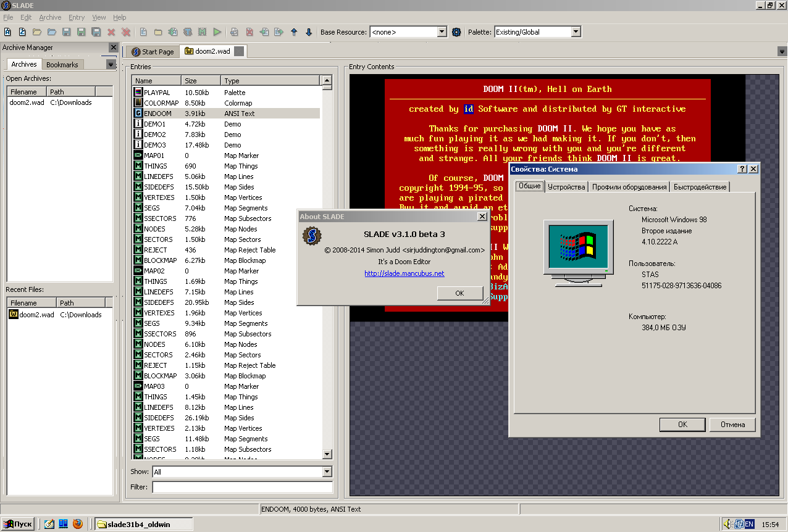Switch to the Bookmarks tab
The image size is (788, 532).
[x=62, y=65]
